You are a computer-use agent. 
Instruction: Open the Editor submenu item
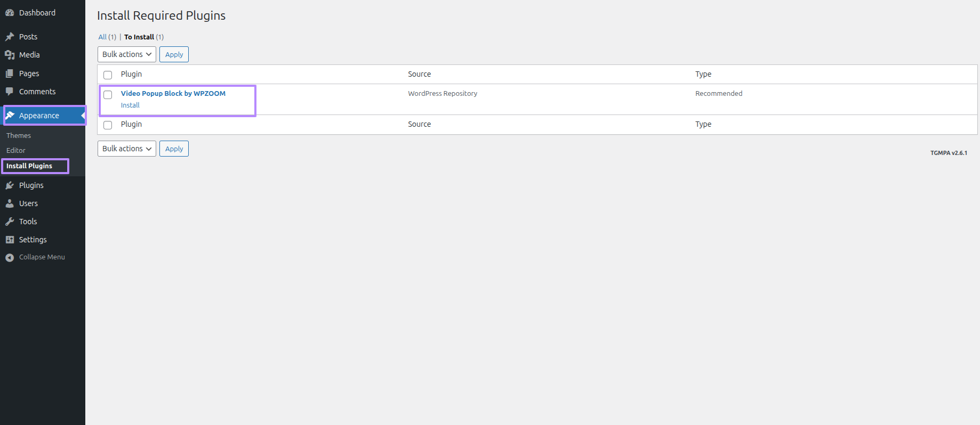coord(16,151)
